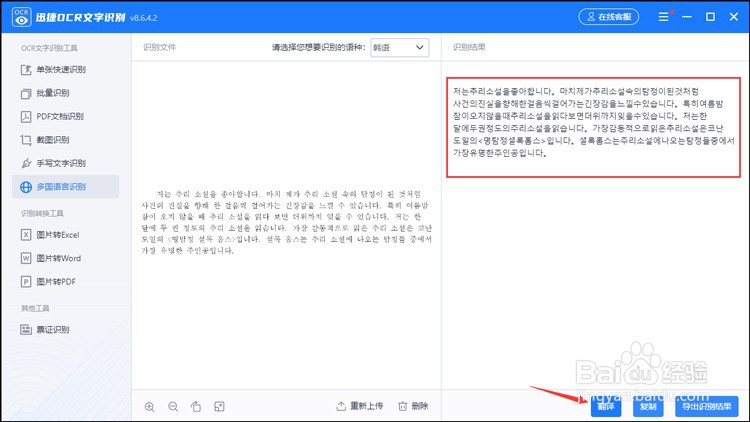This screenshot has width=750, height=422.
Task: Click 导出识别结果 export results button
Action: click(x=706, y=407)
